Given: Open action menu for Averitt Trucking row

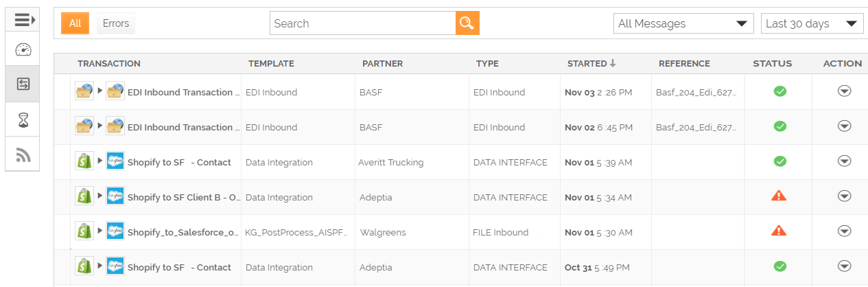Looking at the screenshot, I should 845,161.
